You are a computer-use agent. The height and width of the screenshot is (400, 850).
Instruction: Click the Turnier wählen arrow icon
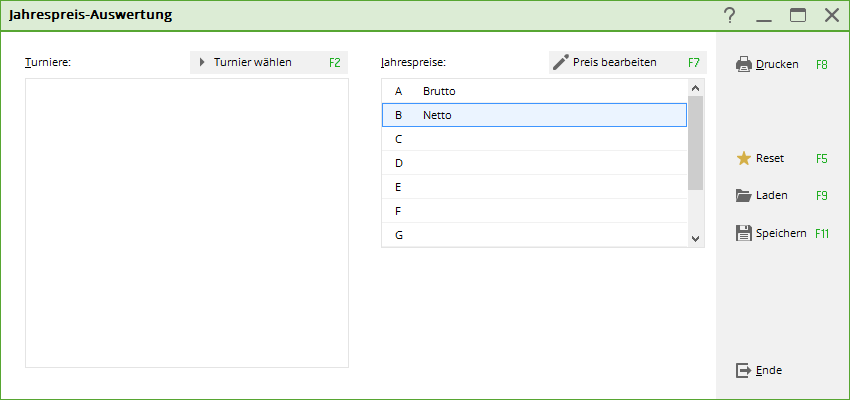pyautogui.click(x=202, y=62)
